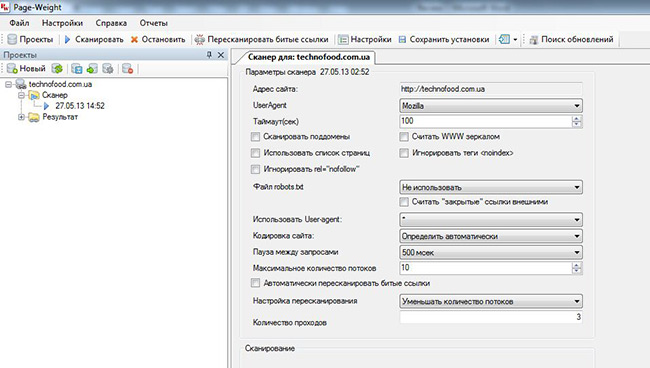Collapse the Сканер tree folder

tap(22, 95)
